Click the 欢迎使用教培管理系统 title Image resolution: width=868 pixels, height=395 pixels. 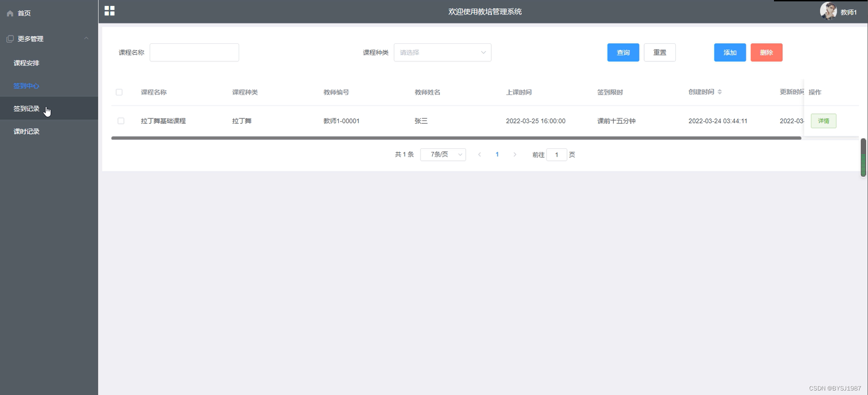coord(485,12)
